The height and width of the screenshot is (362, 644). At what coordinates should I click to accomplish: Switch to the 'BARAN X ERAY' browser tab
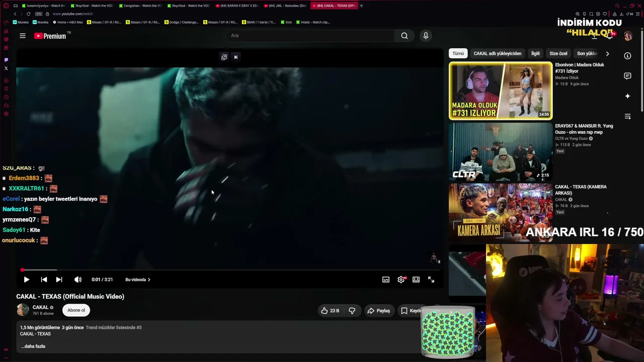237,6
